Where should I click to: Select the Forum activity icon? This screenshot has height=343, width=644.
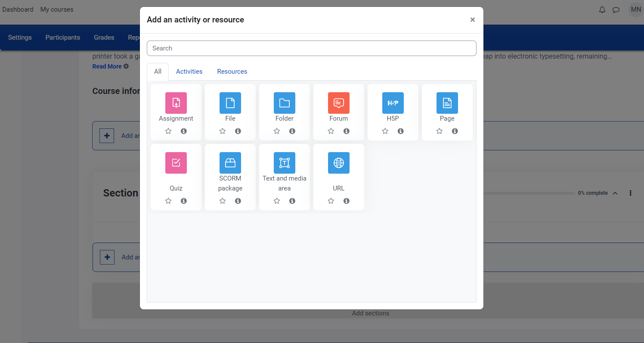point(339,103)
